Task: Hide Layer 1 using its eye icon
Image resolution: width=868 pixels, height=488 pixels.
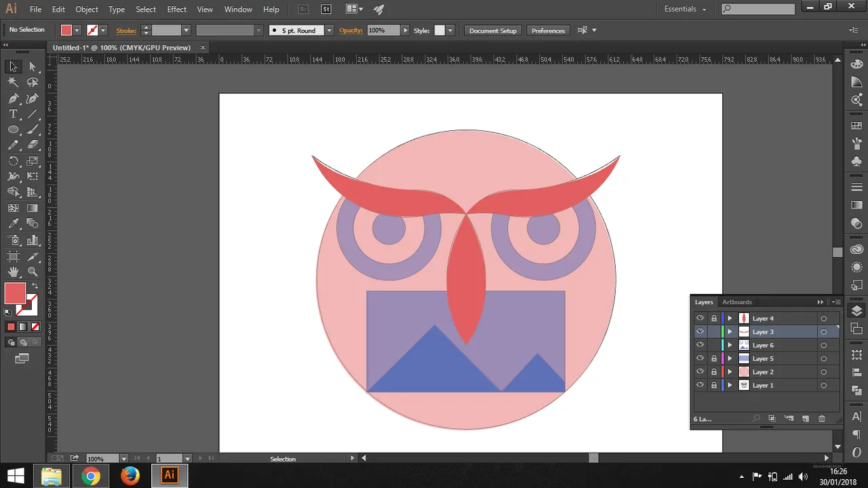Action: pos(700,386)
